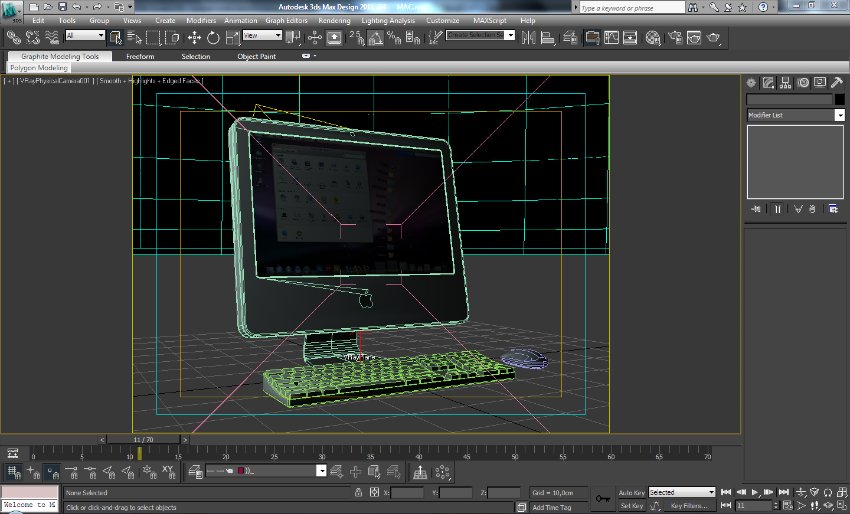850x514 pixels.
Task: Open the Material Editor icon
Action: coord(653,38)
